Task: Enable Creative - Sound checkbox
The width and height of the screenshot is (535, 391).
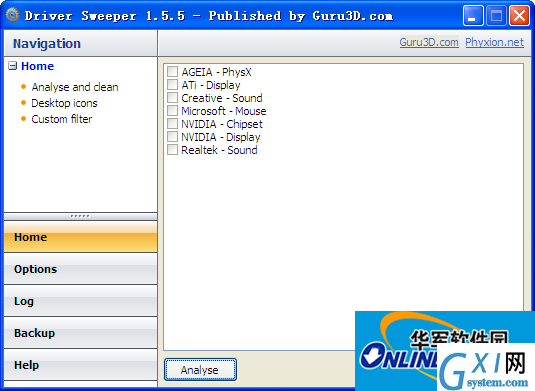Action: click(x=172, y=98)
